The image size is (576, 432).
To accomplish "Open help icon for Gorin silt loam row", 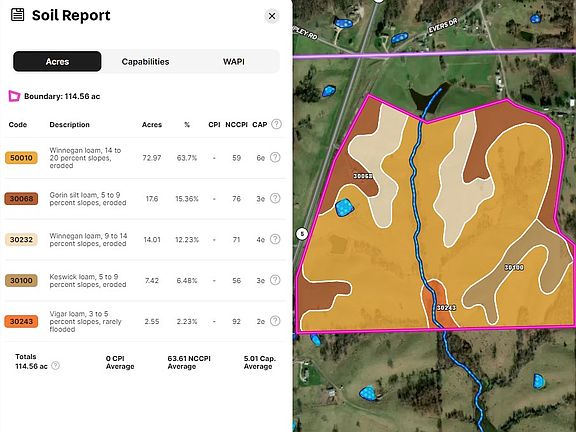I will coord(275,198).
